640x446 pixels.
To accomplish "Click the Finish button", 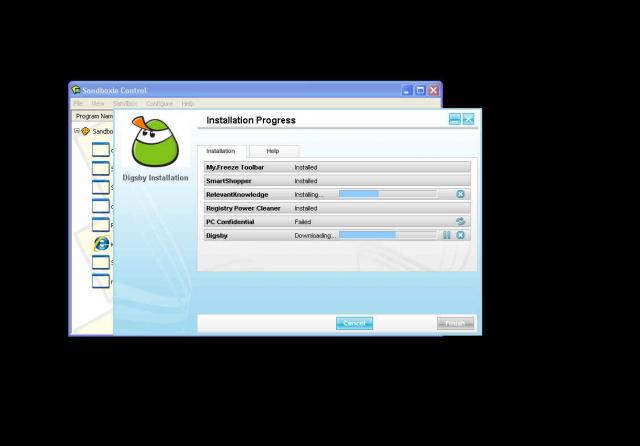I will 456,323.
